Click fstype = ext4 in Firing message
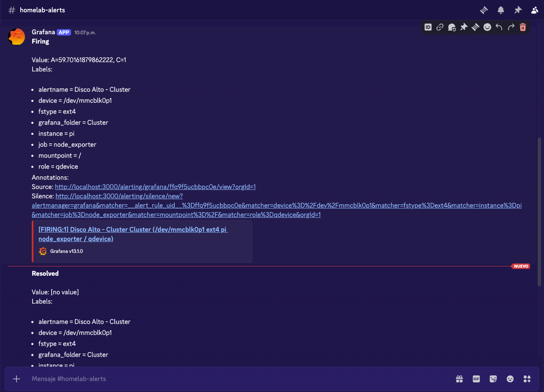The height and width of the screenshot is (392, 544). point(57,112)
